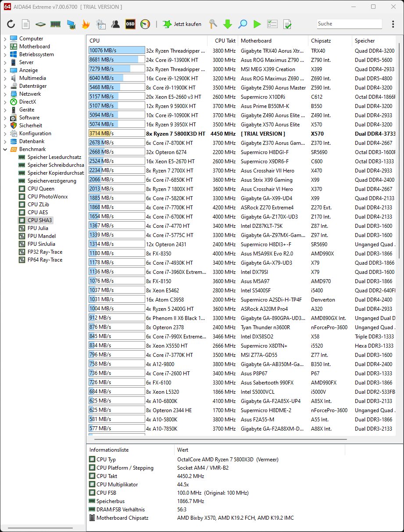Click the 8681 MB/s result bar
Screen dimensions: 404x532
click(x=117, y=60)
